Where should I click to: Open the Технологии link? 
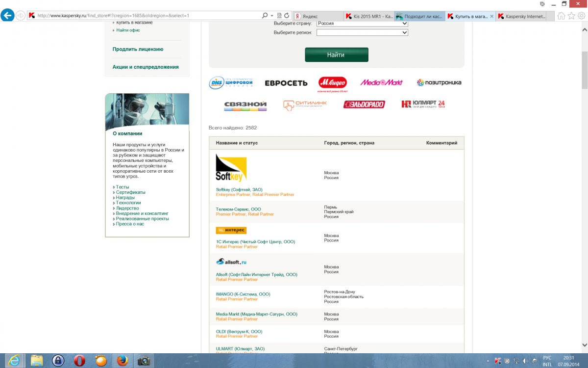[x=128, y=203]
